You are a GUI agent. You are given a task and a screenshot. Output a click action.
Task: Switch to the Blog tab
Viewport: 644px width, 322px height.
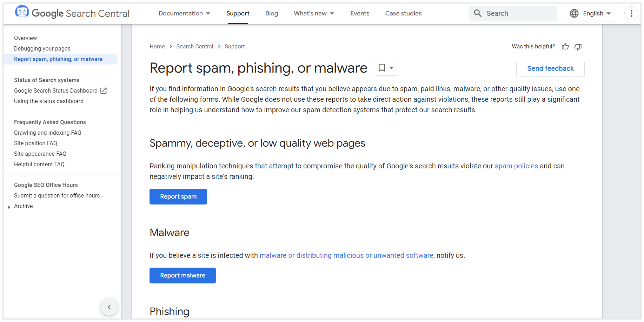point(271,13)
